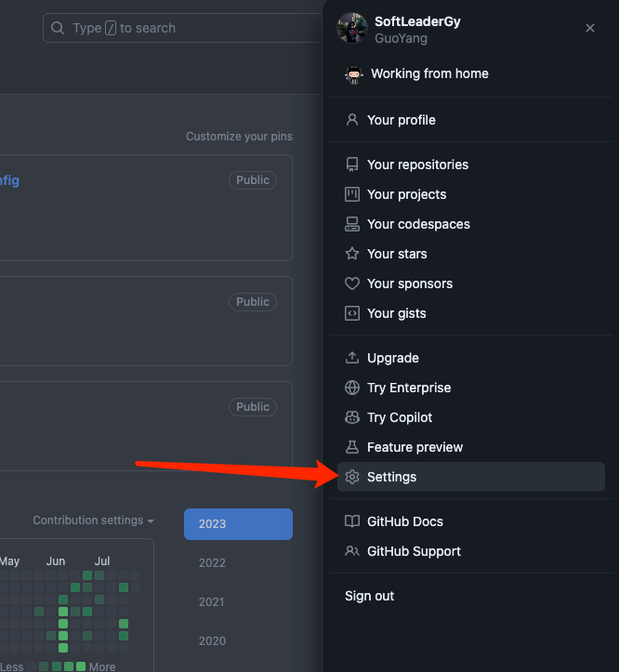619x672 pixels.
Task: Click the Your codespaces icon
Action: tap(352, 224)
